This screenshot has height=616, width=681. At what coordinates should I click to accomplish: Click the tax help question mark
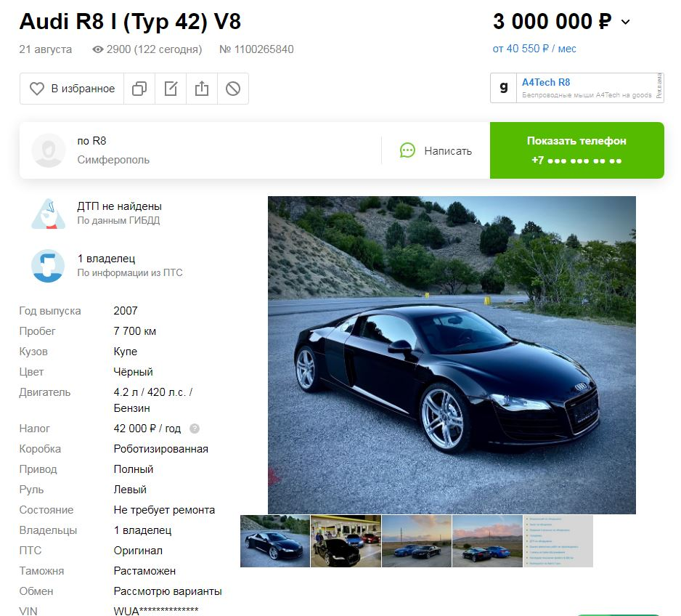(195, 429)
